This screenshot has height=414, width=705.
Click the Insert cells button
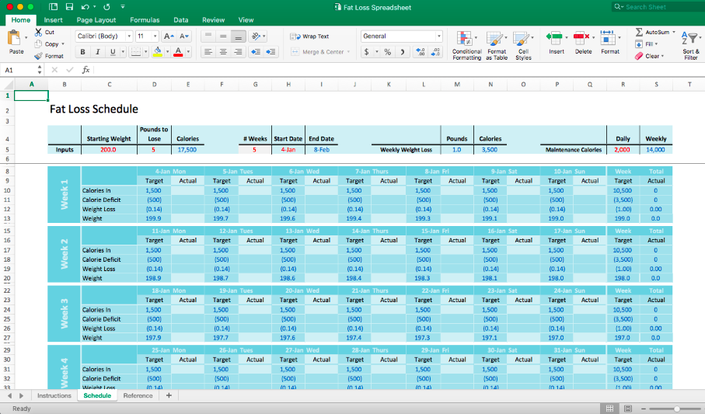tap(556, 43)
